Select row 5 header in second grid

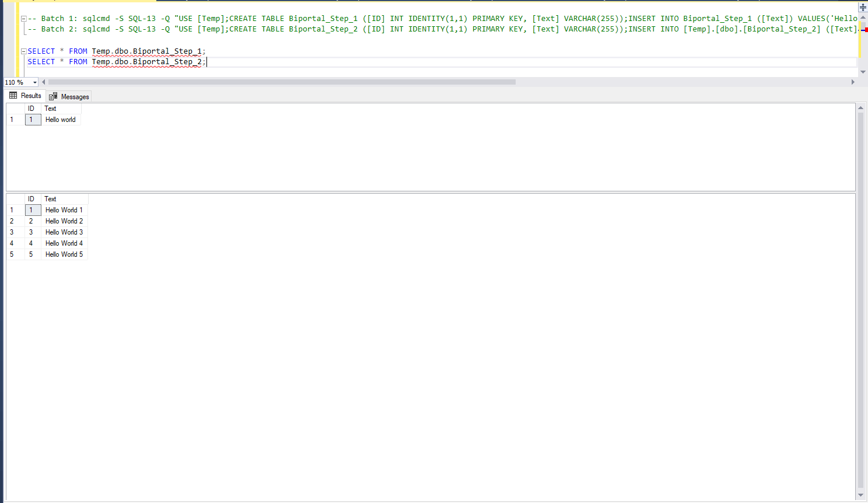click(12, 254)
